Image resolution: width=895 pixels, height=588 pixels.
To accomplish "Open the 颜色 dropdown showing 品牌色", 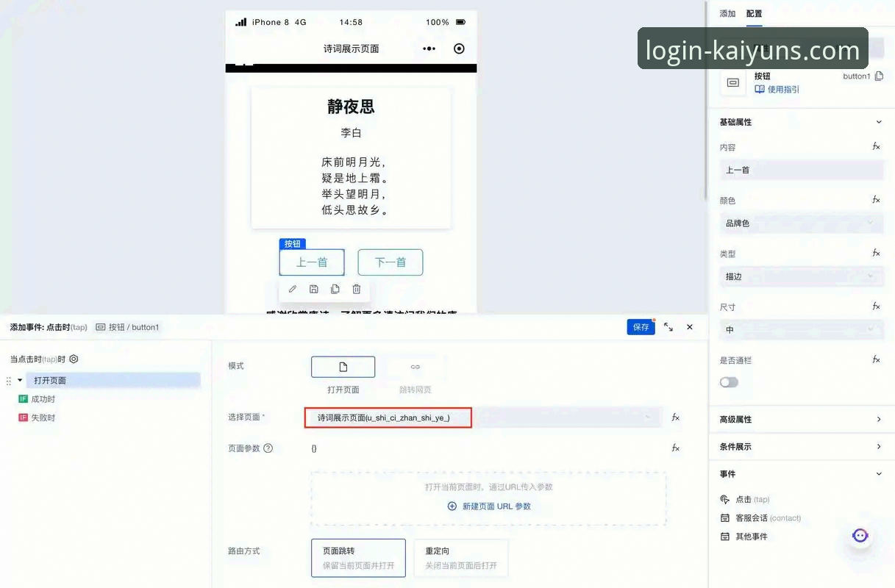I will click(802, 223).
